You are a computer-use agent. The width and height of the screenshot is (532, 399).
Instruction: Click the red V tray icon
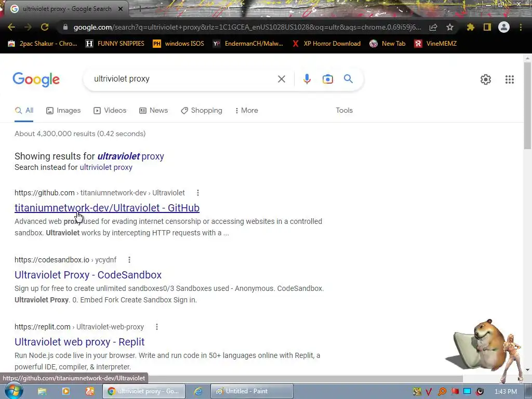click(x=429, y=392)
